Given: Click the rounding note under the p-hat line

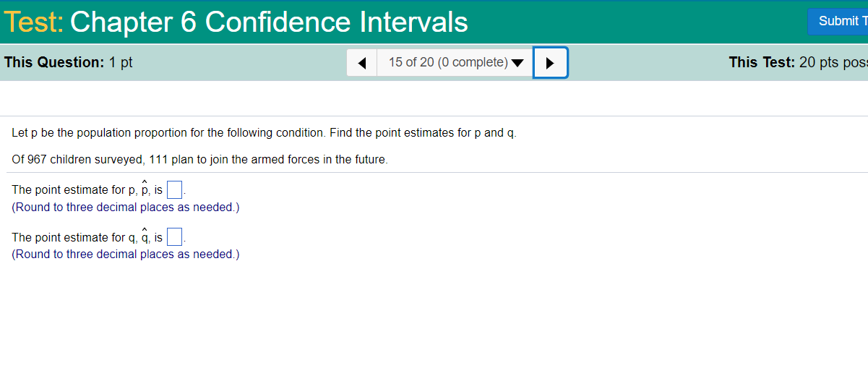Looking at the screenshot, I should (x=126, y=208).
